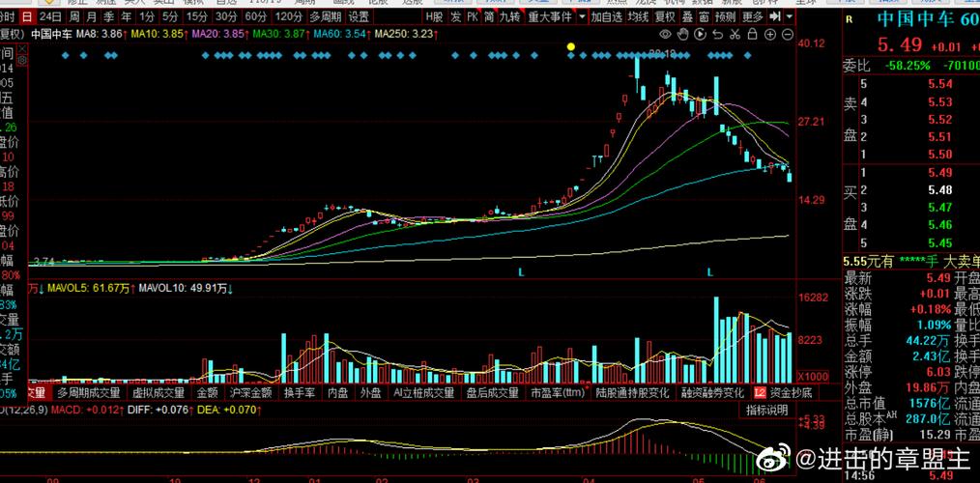The image size is (980, 483).
Task: Zoom in with the plus circle icon
Action: click(770, 34)
